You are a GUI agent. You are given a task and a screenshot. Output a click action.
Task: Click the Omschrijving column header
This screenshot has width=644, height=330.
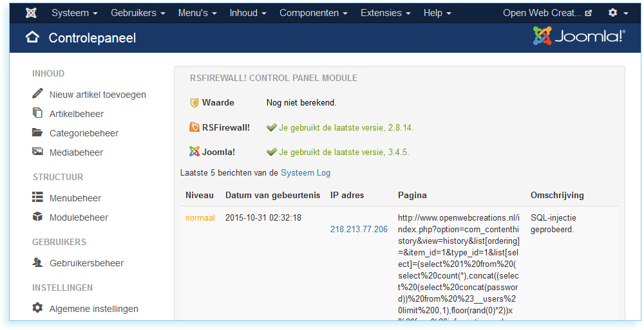coord(557,196)
